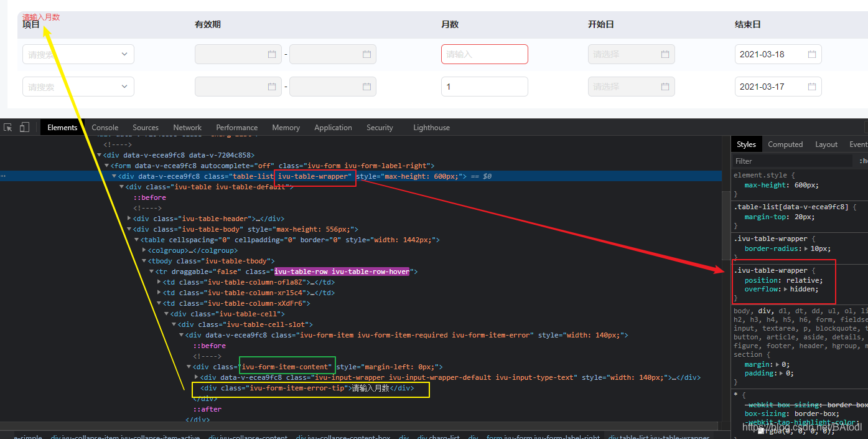
Task: Expand the ivu-input-wrapper div node
Action: click(x=197, y=377)
